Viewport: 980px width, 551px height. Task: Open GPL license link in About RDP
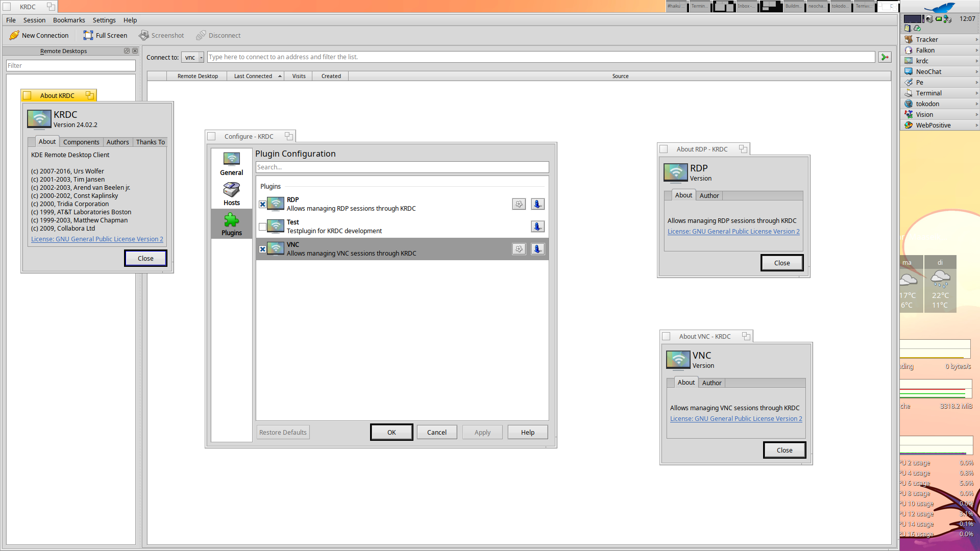(733, 231)
